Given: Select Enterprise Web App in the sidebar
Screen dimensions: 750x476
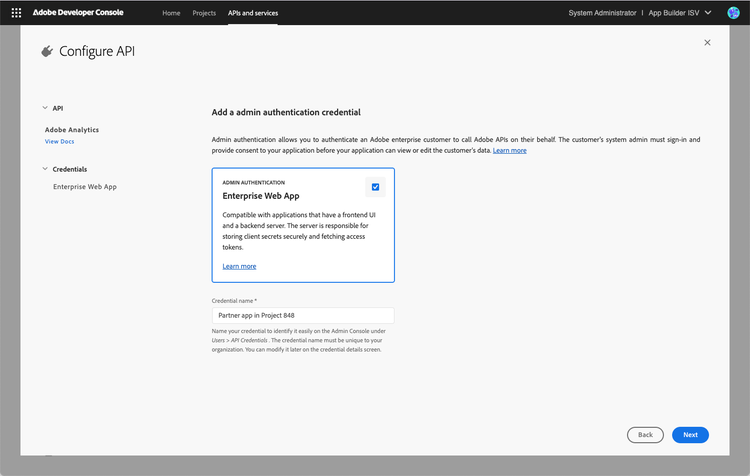Looking at the screenshot, I should [x=85, y=186].
